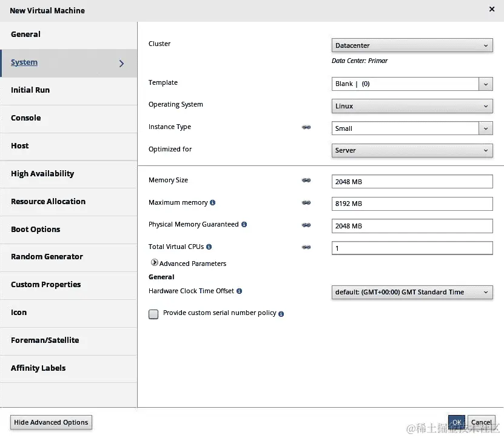The height and width of the screenshot is (438, 504).
Task: Expand Advanced Parameters section
Action: (x=155, y=264)
